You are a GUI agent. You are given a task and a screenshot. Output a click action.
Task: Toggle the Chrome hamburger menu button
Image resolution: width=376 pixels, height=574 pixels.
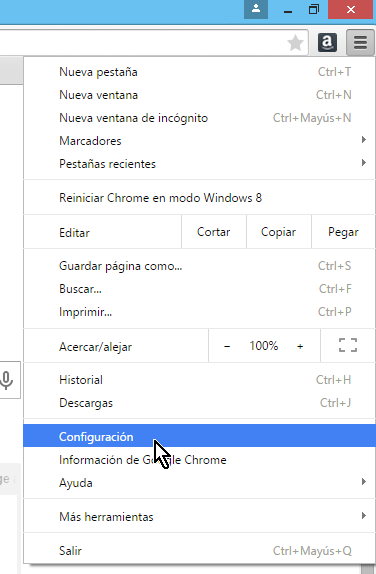(360, 43)
